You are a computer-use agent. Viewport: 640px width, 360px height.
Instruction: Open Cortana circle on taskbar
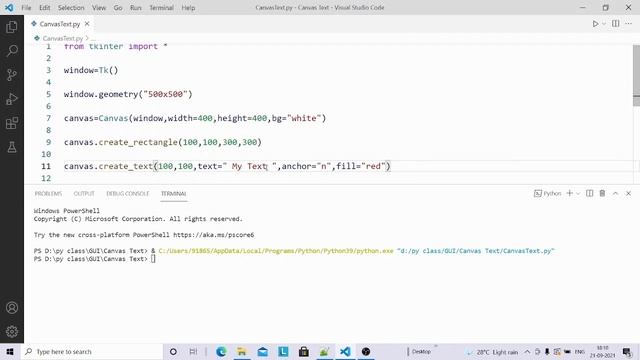click(x=173, y=351)
